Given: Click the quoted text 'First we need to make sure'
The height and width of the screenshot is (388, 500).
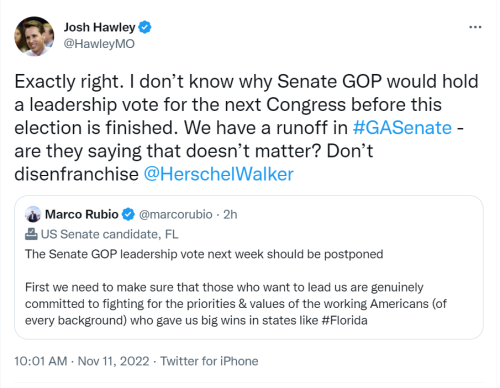Looking at the screenshot, I should [x=236, y=304].
